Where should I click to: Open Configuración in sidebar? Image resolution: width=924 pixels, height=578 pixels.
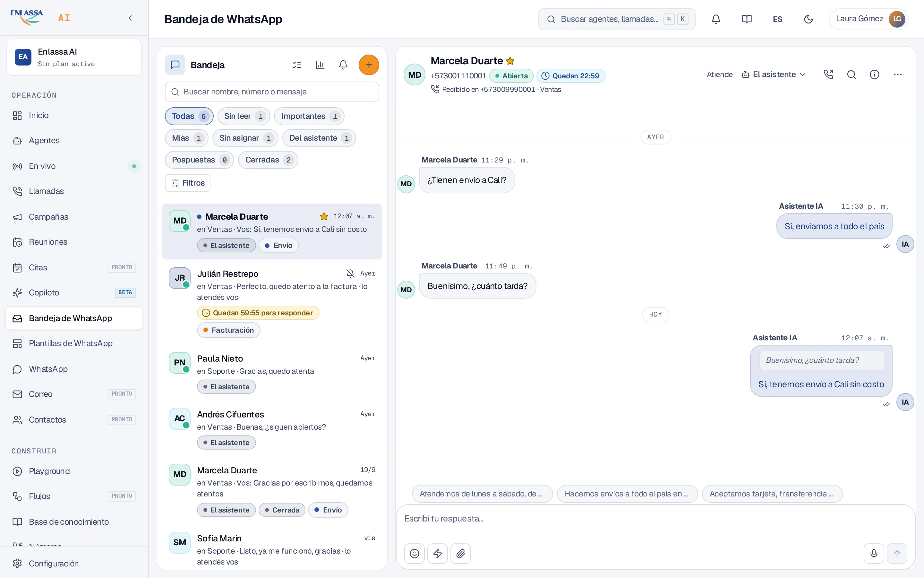(x=74, y=564)
